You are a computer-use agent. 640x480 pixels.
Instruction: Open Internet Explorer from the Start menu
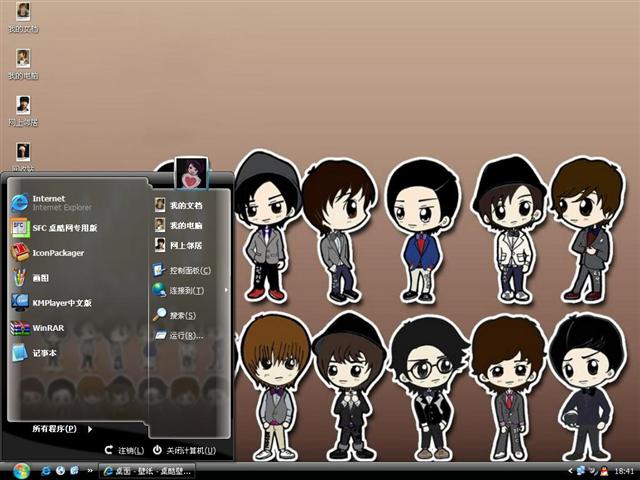[51, 203]
